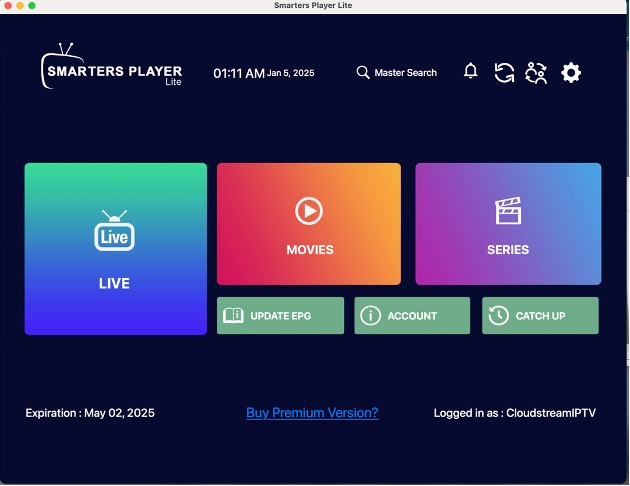The width and height of the screenshot is (630, 486).
Task: Click the Logged in as : CloudstreamIPTV text
Action: click(515, 413)
